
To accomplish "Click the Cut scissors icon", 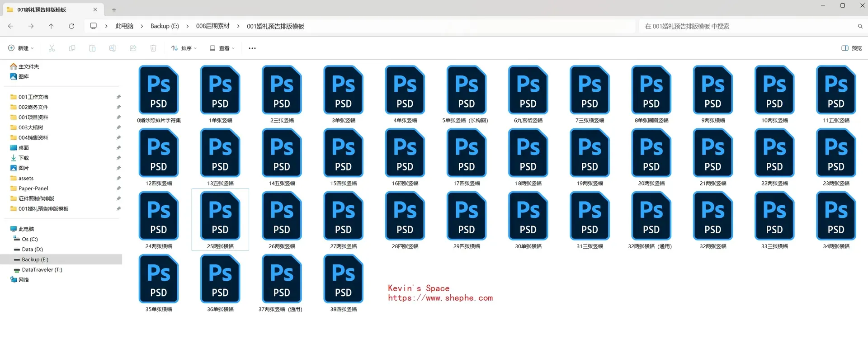I will 52,48.
